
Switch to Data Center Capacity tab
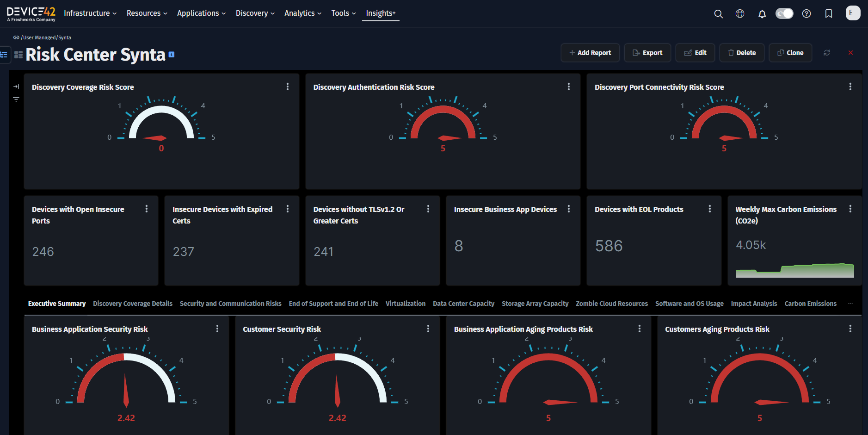pyautogui.click(x=464, y=304)
